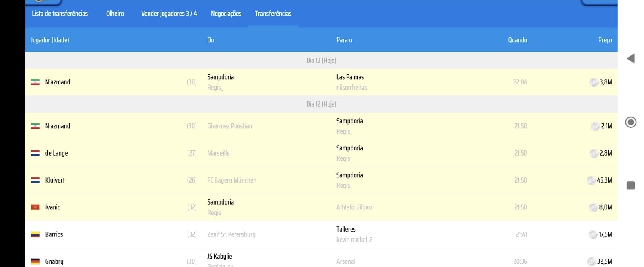The height and width of the screenshot is (267, 644).
Task: Open player Kluivert's profile
Action: point(55,180)
